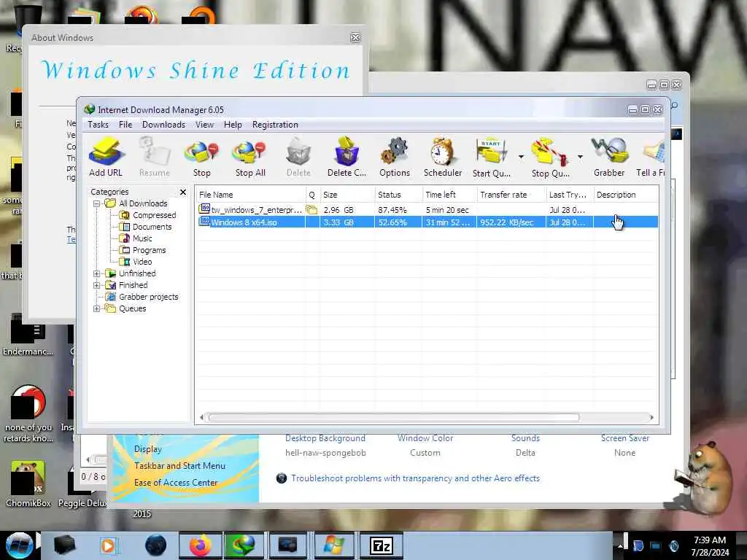Open the Display link
The height and width of the screenshot is (560, 747).
click(147, 449)
